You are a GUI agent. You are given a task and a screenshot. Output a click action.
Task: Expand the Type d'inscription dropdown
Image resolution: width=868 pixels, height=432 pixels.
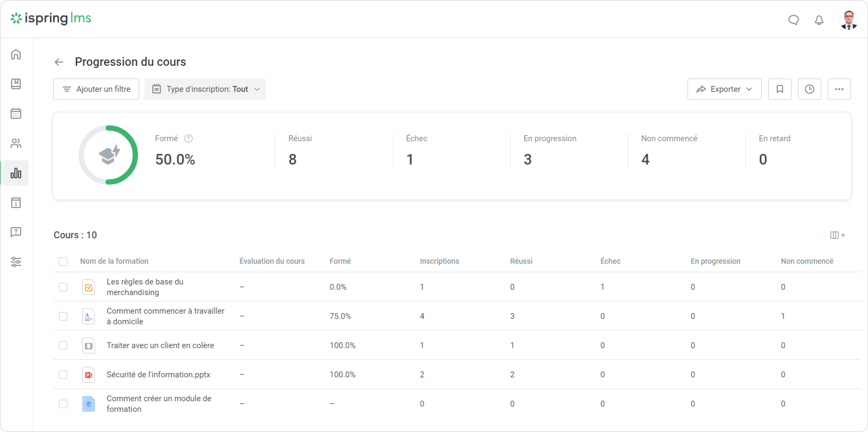[205, 89]
